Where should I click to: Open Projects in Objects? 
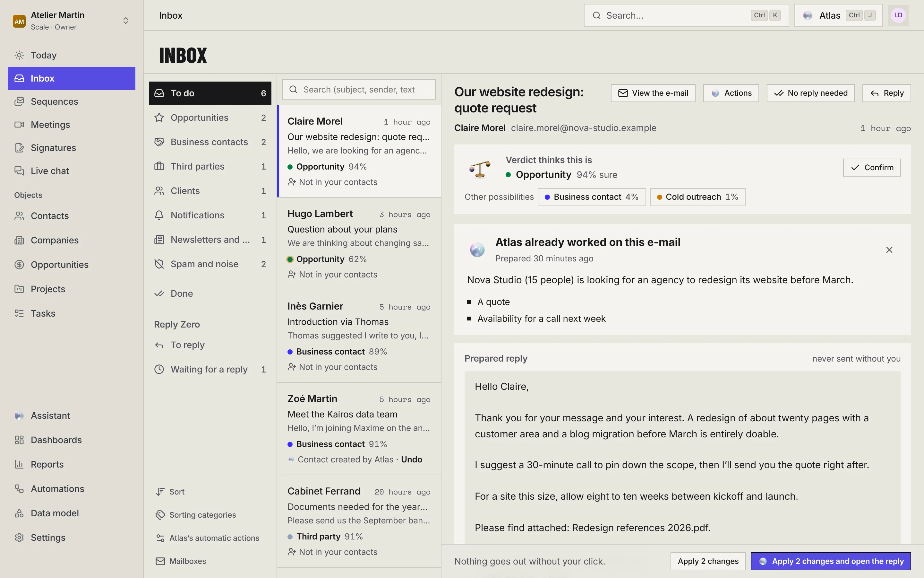point(72,289)
